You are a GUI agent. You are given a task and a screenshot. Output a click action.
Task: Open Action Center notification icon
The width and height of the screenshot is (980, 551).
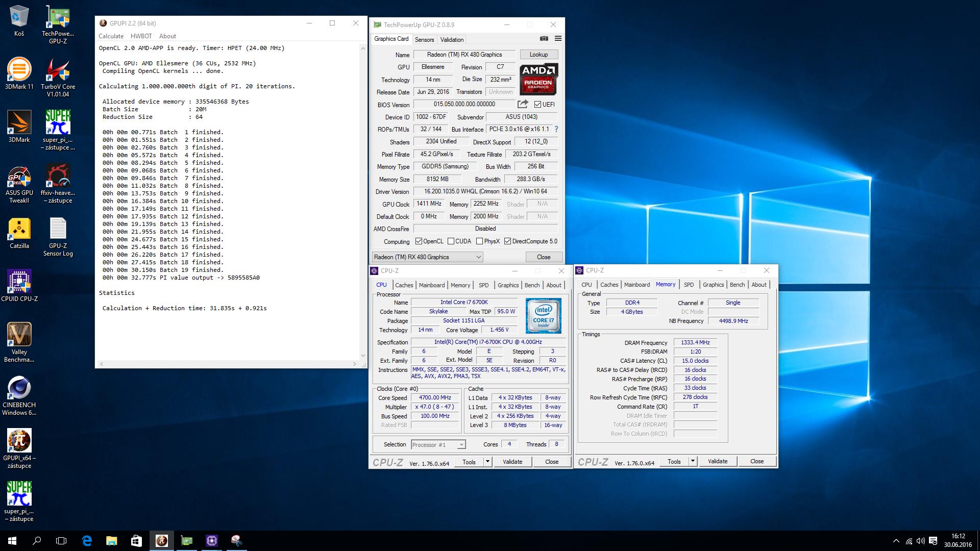933,541
